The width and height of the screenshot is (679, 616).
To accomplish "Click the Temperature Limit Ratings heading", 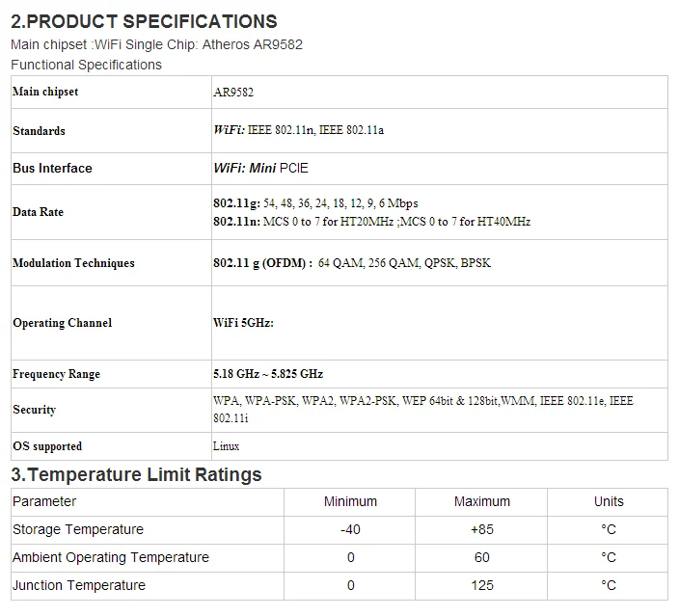I will click(x=136, y=474).
